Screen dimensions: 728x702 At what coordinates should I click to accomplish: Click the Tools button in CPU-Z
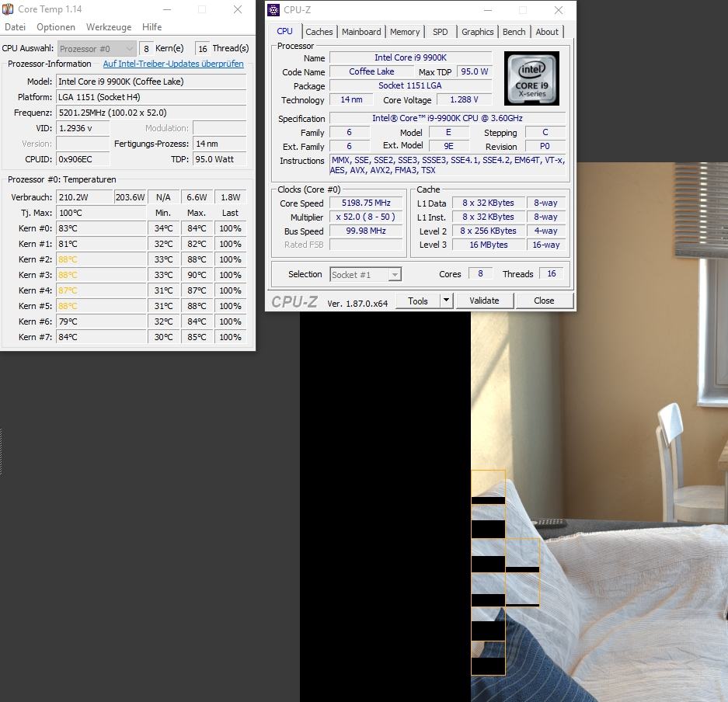pos(418,301)
